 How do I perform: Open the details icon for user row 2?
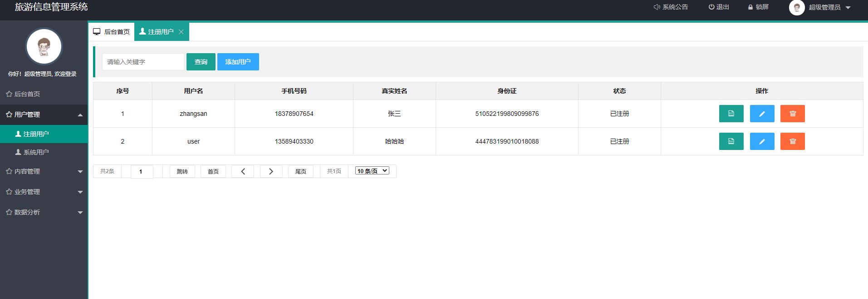click(731, 141)
